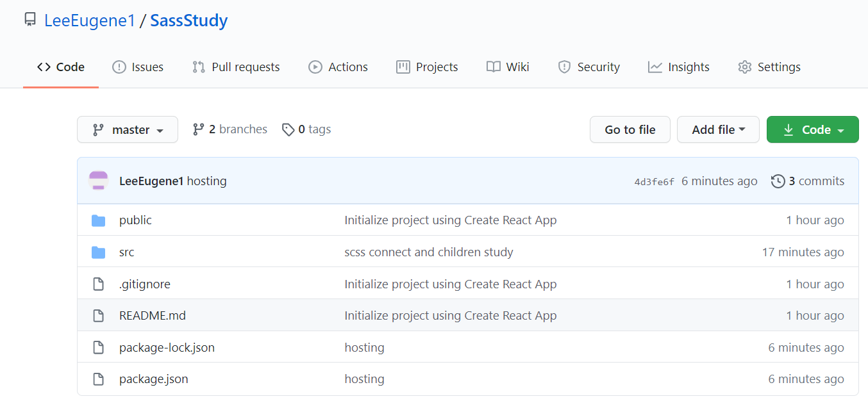Click the package.json file icon

tap(98, 379)
